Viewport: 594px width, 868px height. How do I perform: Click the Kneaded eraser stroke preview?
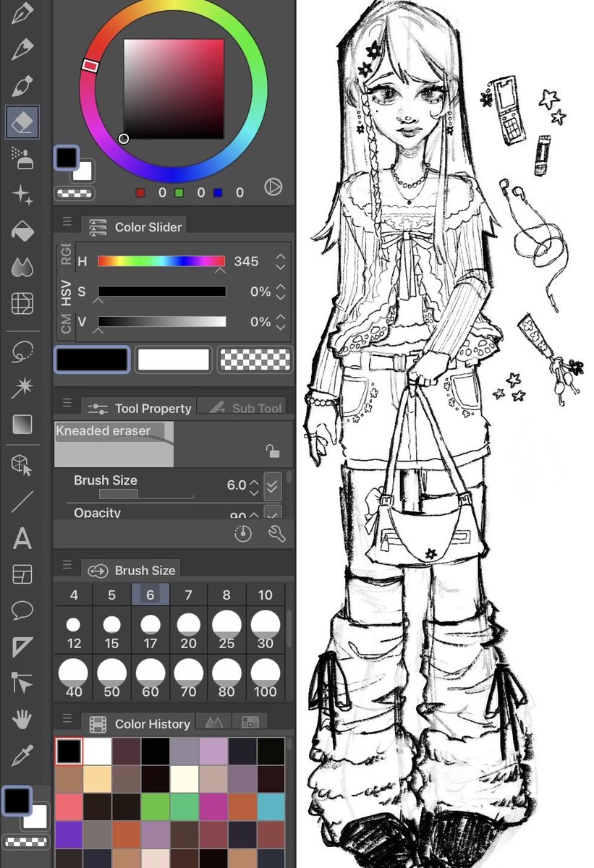click(x=114, y=445)
